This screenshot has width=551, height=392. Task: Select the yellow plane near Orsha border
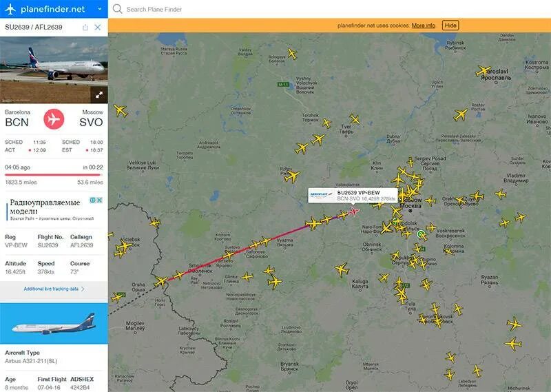161,281
